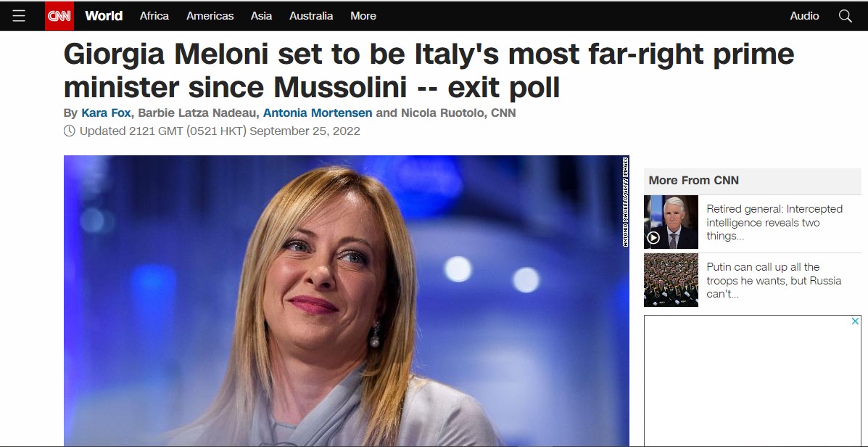
Task: Click the clock icon beside update time
Action: click(70, 131)
